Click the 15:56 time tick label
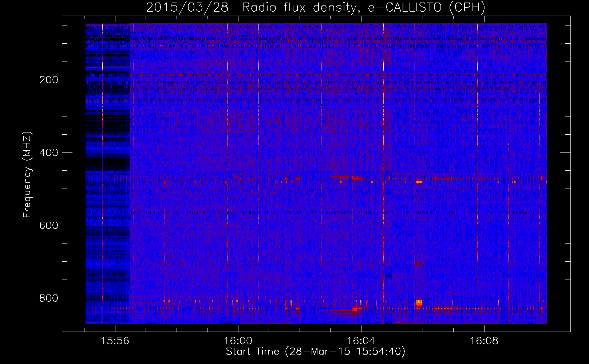 [x=115, y=341]
